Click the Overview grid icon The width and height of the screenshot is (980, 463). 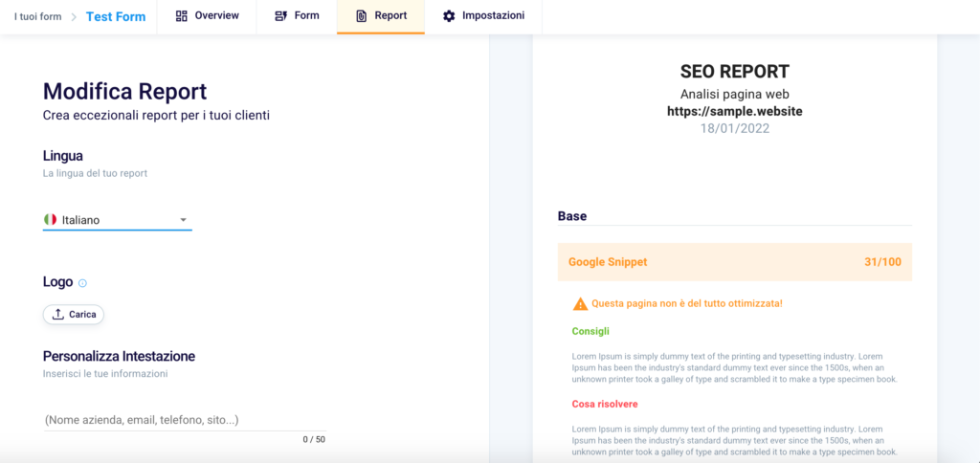182,16
